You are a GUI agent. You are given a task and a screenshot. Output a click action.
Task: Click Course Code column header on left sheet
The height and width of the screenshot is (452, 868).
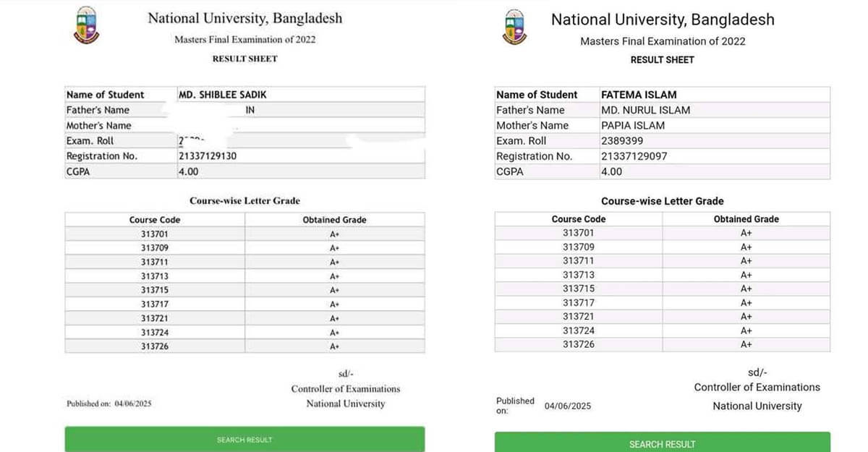155,220
